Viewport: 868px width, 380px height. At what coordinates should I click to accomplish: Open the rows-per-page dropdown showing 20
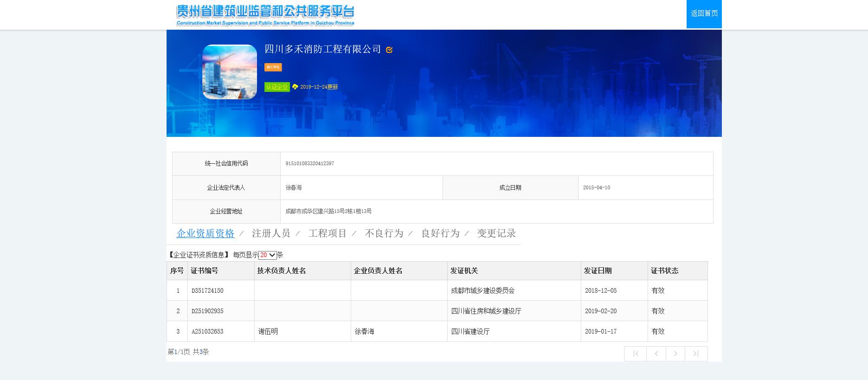268,255
